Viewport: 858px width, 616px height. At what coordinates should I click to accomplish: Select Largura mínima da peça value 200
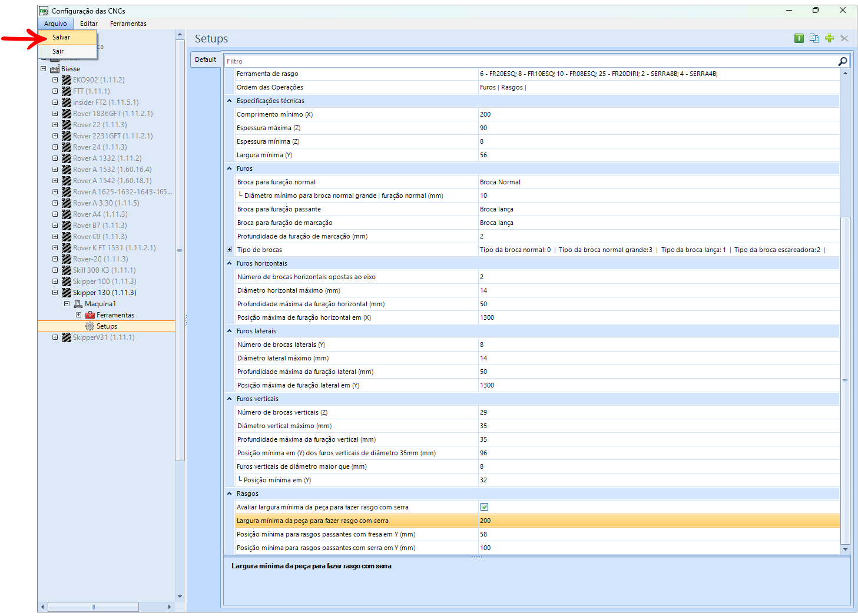(x=659, y=521)
